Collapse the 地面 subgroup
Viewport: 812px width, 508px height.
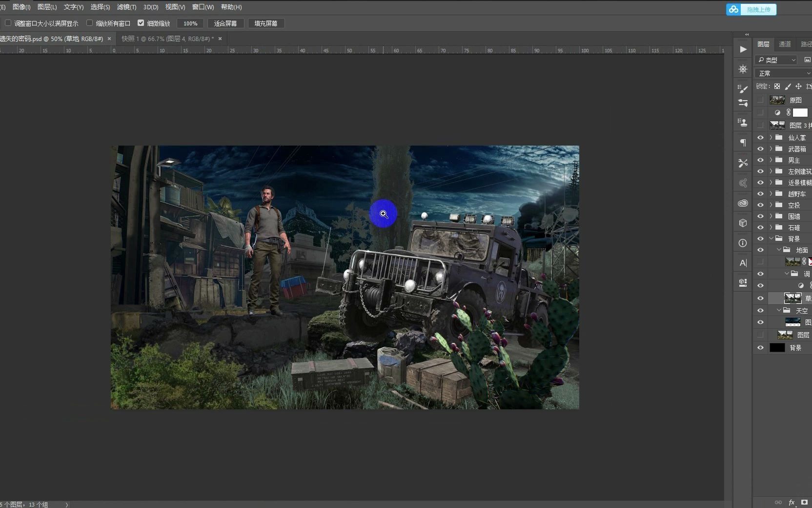click(779, 250)
